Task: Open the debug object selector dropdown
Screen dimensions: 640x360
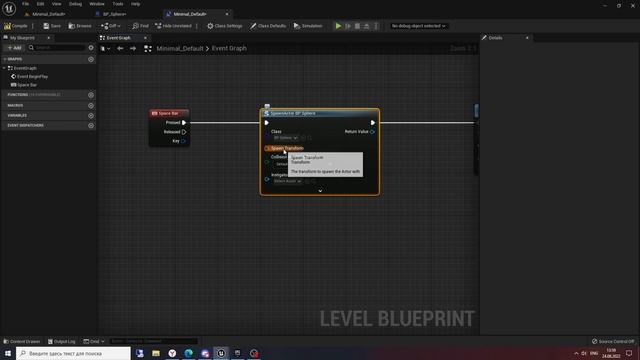Action: [x=418, y=26]
